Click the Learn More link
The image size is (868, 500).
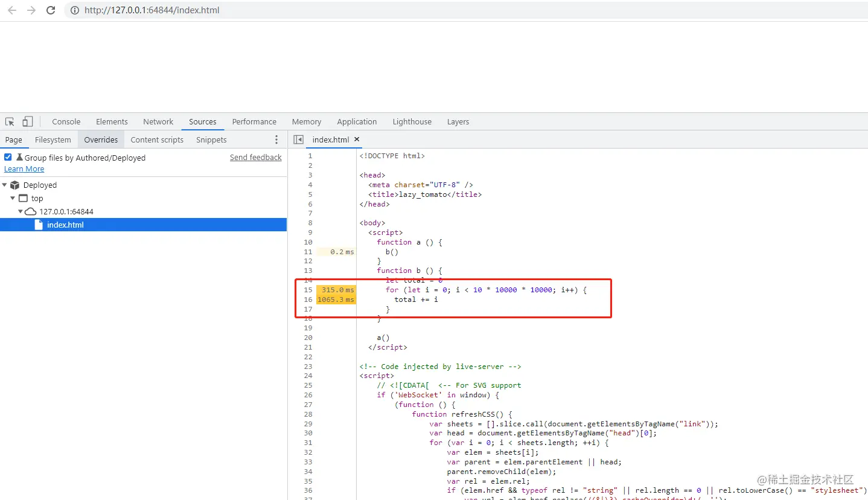click(x=24, y=168)
